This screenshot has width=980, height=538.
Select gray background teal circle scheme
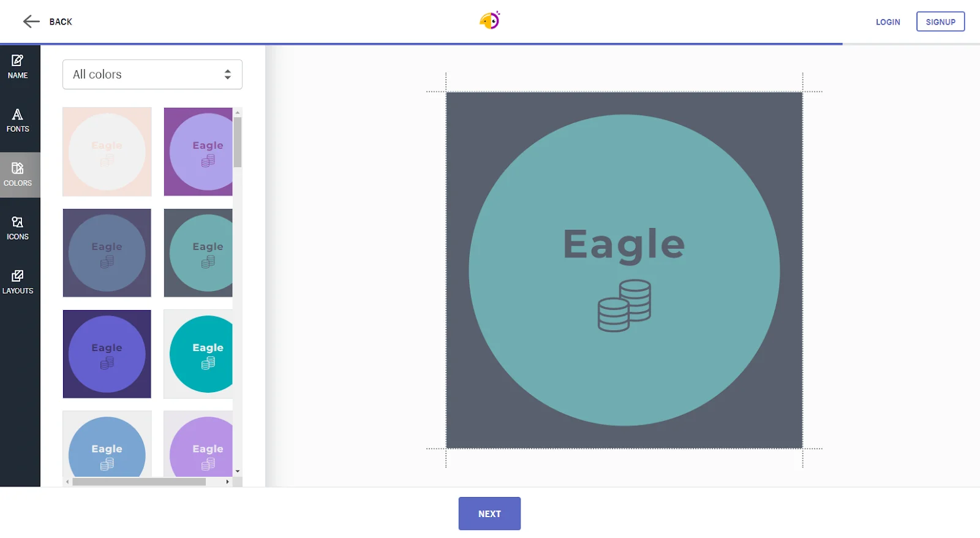[198, 253]
